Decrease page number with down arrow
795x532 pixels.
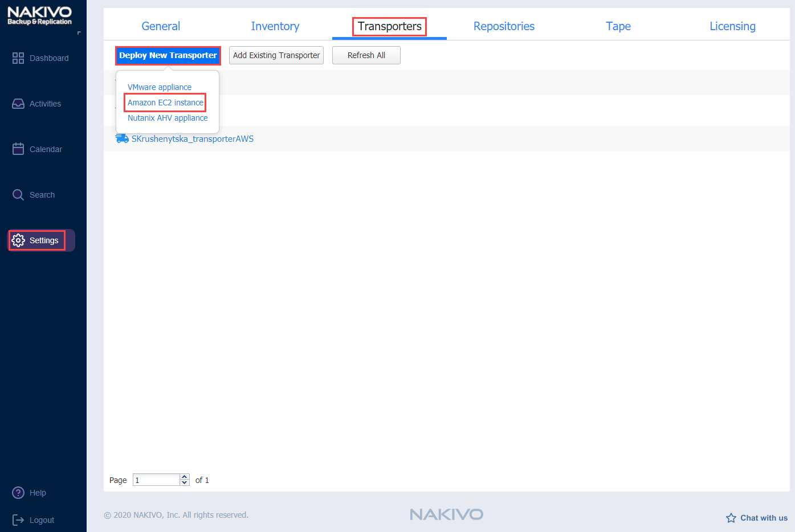185,483
